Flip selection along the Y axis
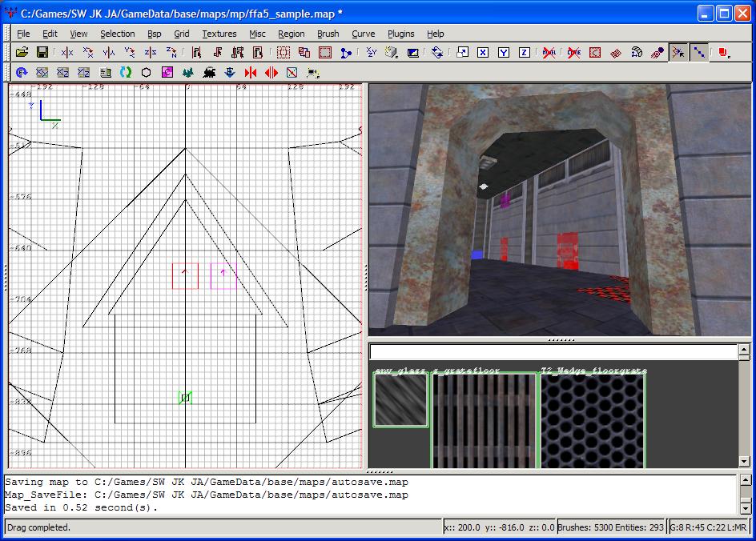The image size is (756, 541). coord(108,52)
